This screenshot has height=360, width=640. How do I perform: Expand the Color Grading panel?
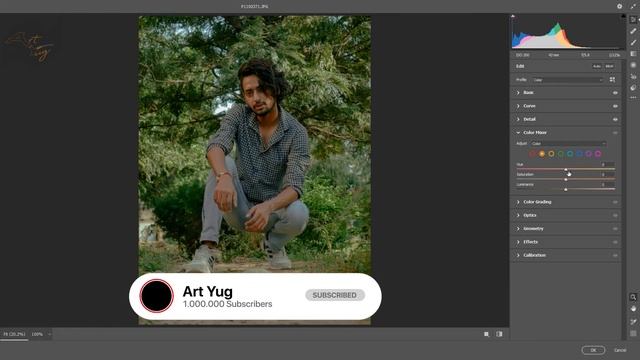518,202
